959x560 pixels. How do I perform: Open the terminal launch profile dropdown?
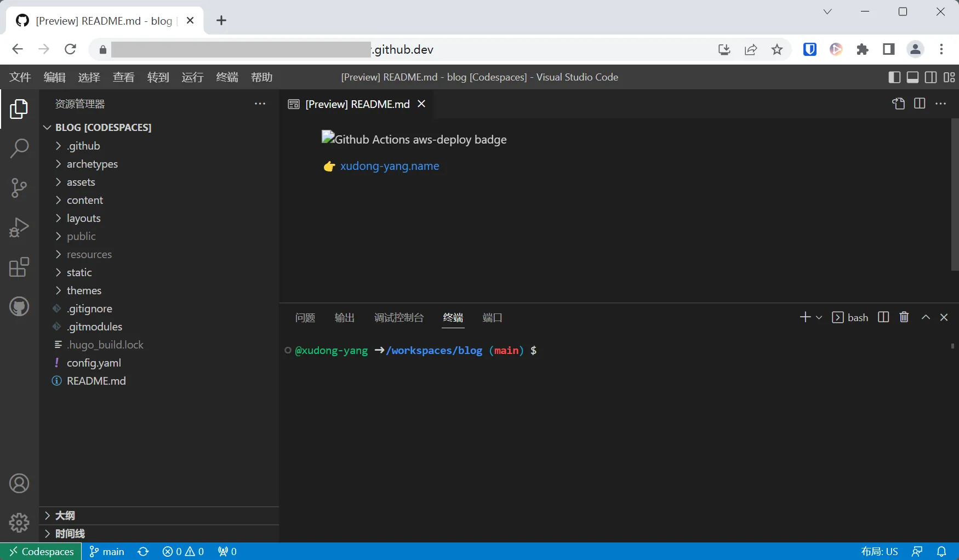pos(819,317)
